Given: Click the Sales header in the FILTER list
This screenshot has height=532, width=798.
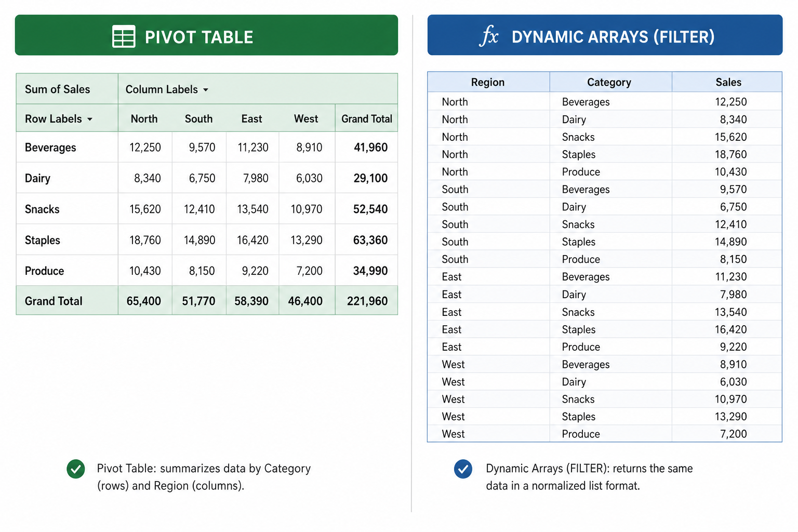Looking at the screenshot, I should 728,82.
